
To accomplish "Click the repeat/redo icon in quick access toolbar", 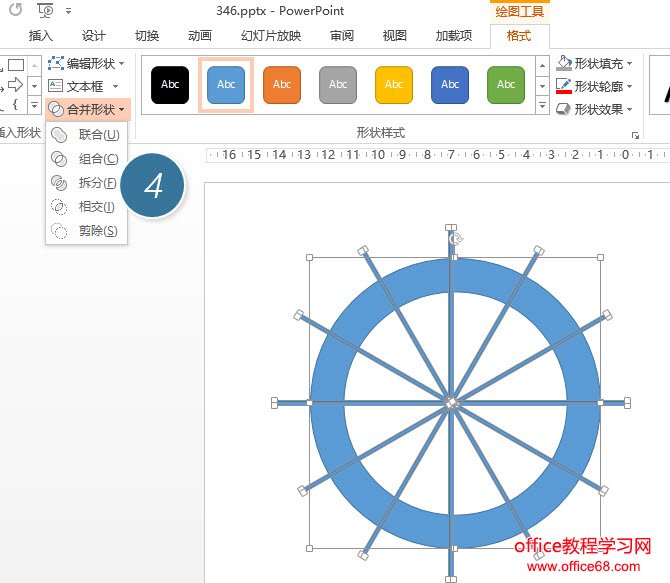I will pos(16,10).
